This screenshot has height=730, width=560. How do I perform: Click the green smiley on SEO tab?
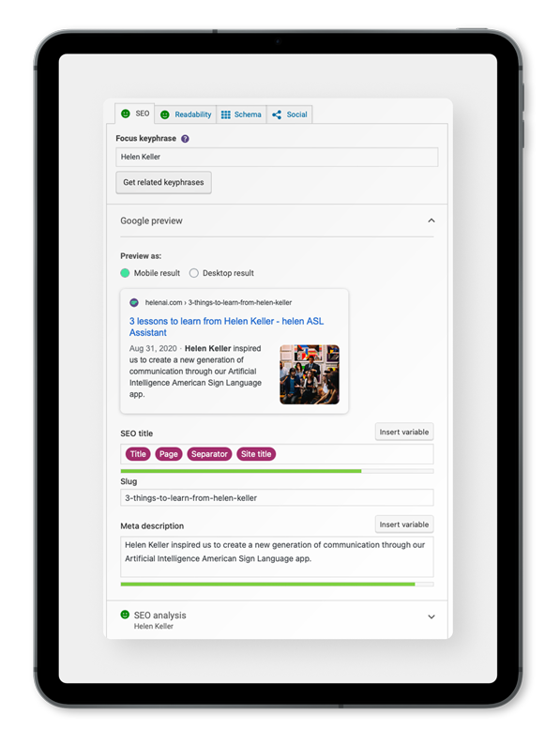125,114
